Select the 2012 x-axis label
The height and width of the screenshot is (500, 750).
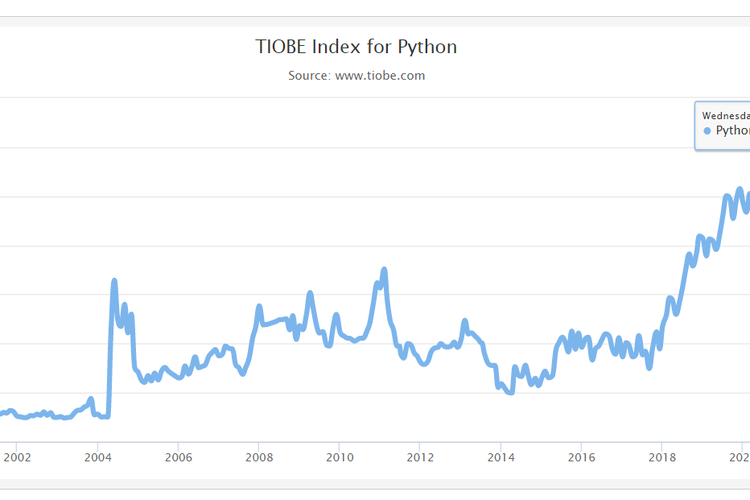(x=420, y=458)
